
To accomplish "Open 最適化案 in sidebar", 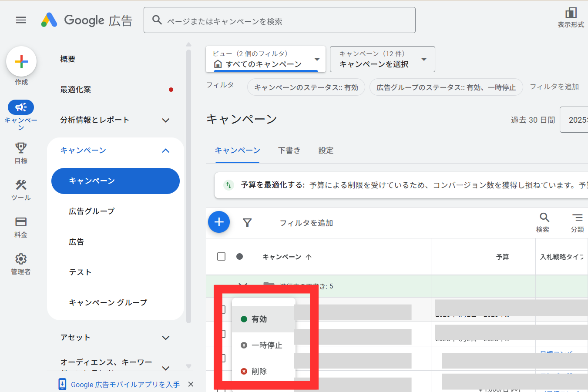I will coord(76,90).
